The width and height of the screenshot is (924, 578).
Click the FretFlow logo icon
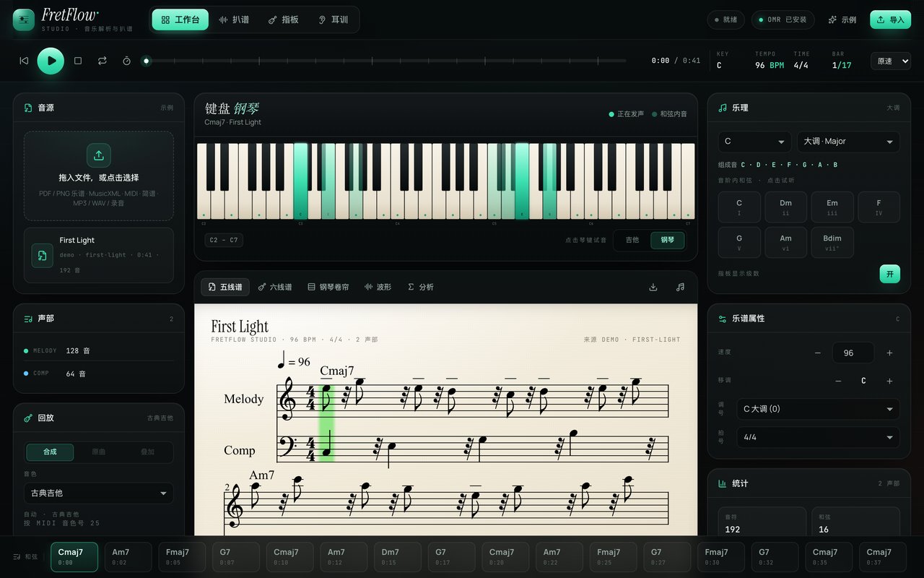[24, 20]
